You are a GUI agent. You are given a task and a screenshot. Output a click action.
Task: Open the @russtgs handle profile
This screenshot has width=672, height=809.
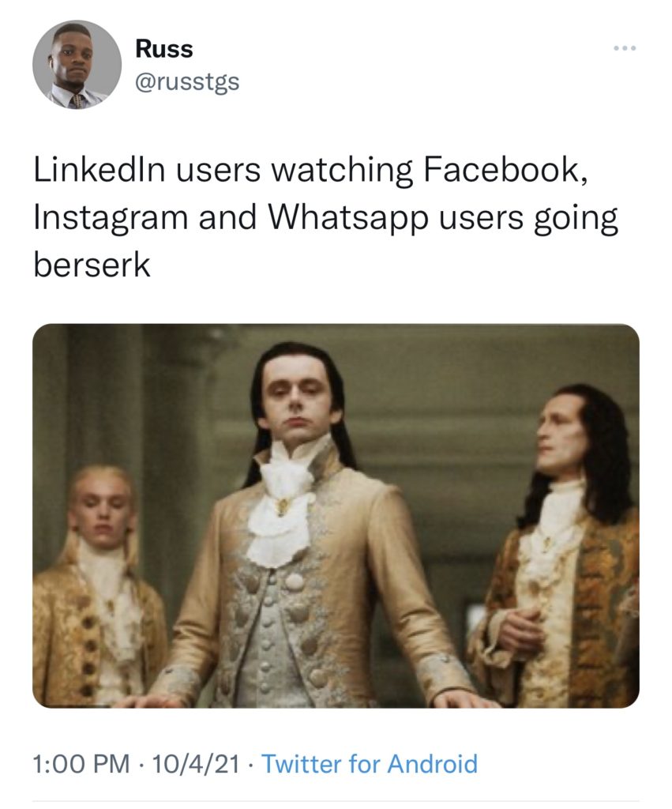coord(187,82)
